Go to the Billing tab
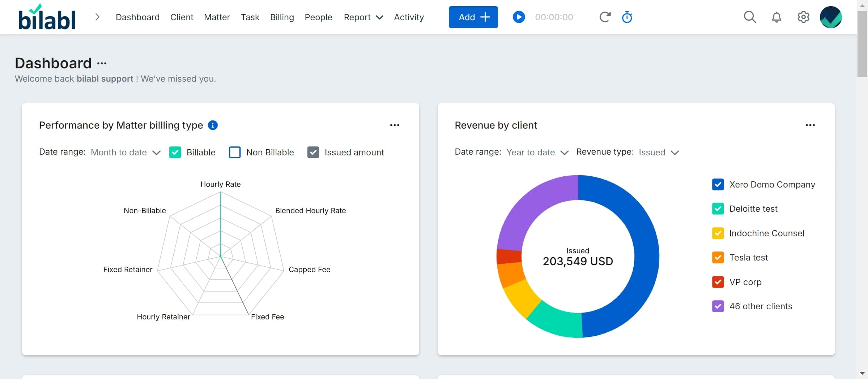 point(282,17)
